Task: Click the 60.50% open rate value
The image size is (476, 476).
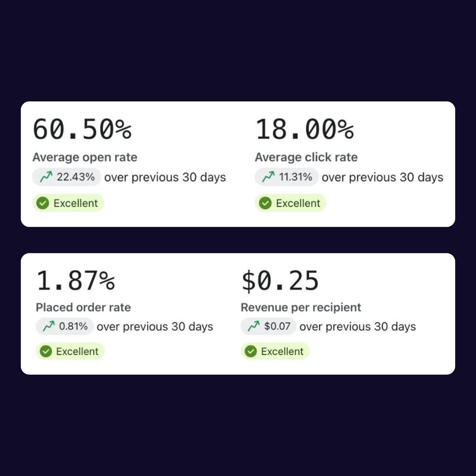Action: point(82,129)
